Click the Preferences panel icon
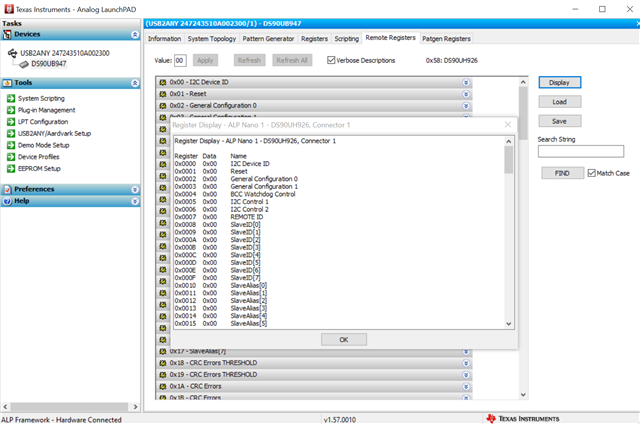Viewport: 640px width, 424px height. click(x=7, y=189)
